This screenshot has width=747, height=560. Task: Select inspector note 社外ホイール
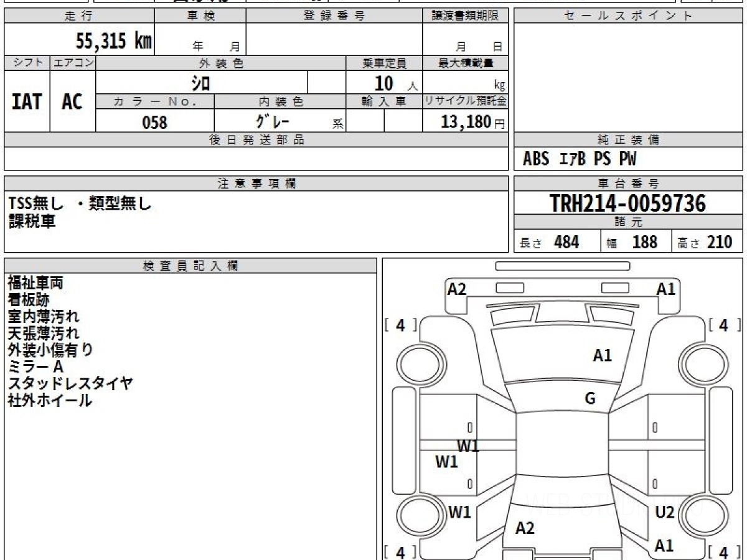[50, 401]
